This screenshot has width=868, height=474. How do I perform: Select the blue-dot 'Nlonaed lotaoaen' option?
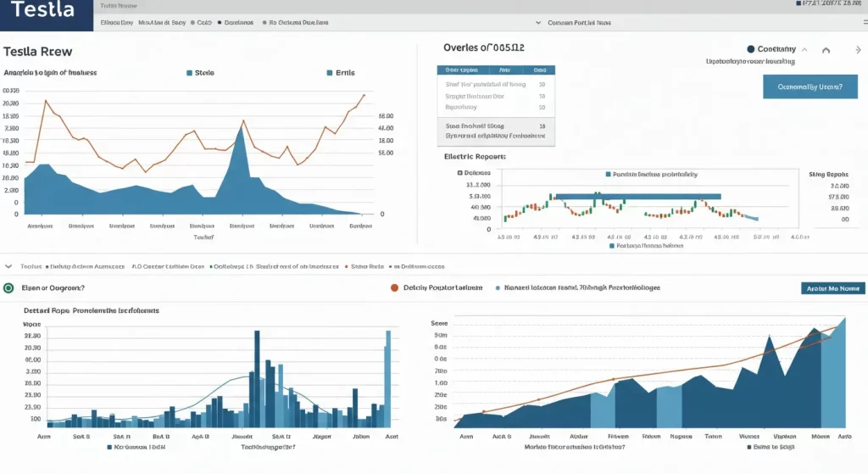498,288
